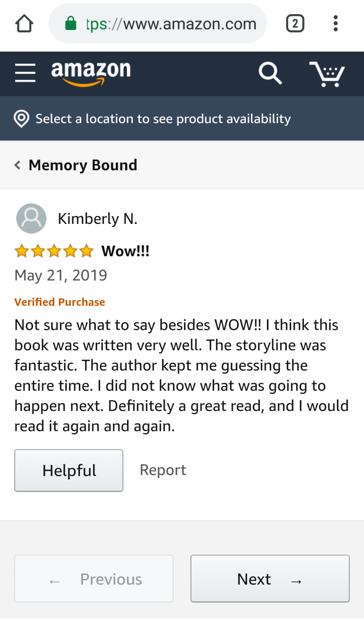The image size is (364, 619).
Task: Click the five-star rating
Action: [x=54, y=251]
